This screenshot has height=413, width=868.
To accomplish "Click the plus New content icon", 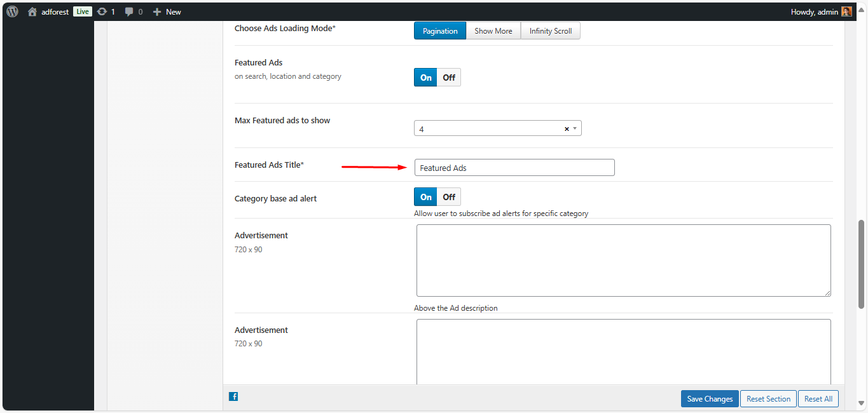I will [x=157, y=11].
